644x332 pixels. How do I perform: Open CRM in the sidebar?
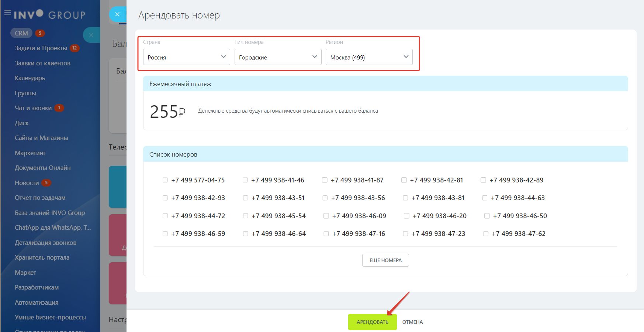point(21,33)
